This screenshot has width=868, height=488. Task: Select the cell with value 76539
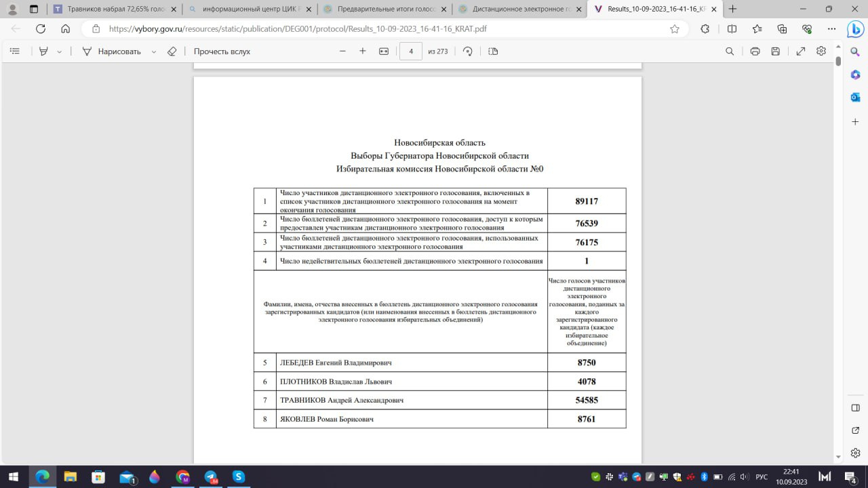tap(587, 224)
